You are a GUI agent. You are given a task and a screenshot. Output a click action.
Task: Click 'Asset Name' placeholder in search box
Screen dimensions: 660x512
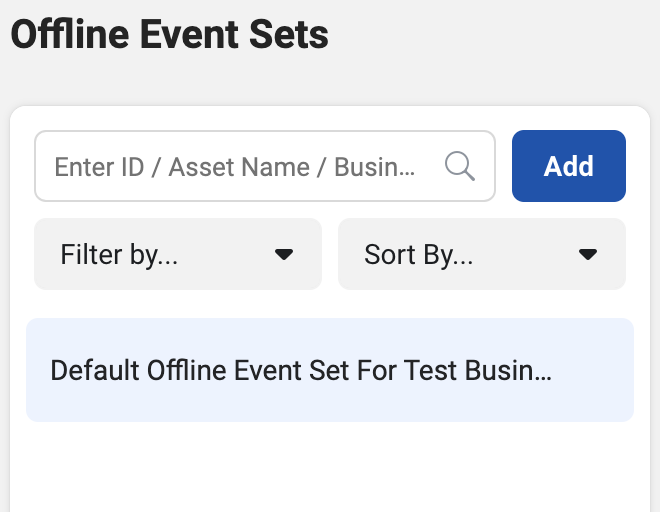239,167
